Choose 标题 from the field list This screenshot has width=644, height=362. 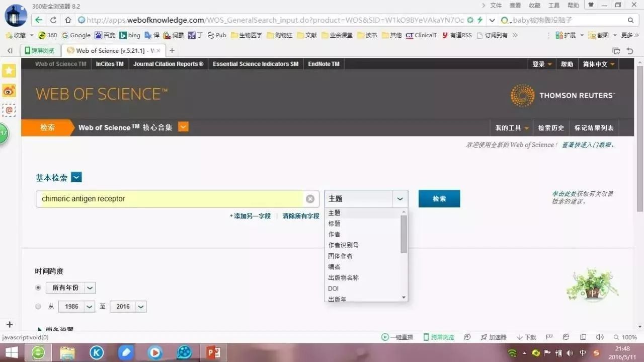coord(334,224)
